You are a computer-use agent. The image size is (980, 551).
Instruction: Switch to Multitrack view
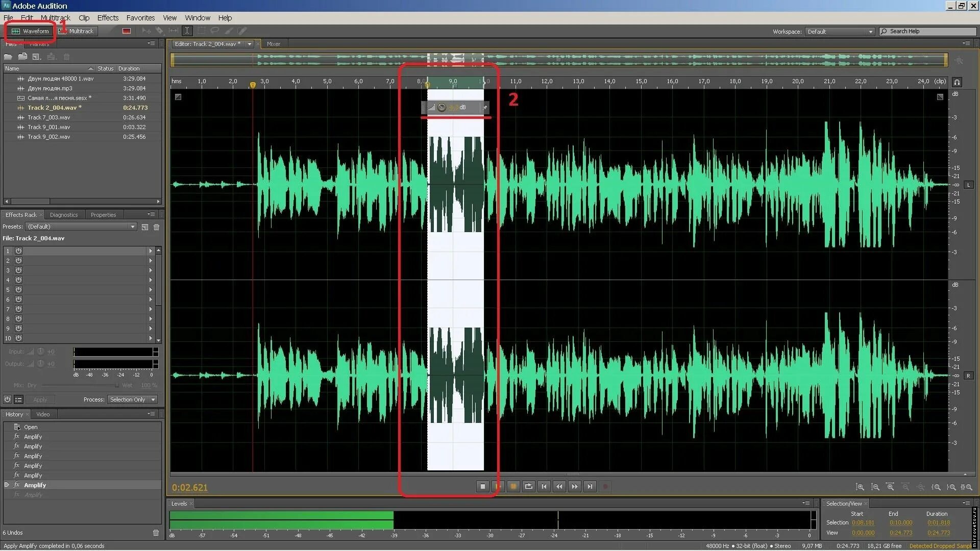click(77, 31)
